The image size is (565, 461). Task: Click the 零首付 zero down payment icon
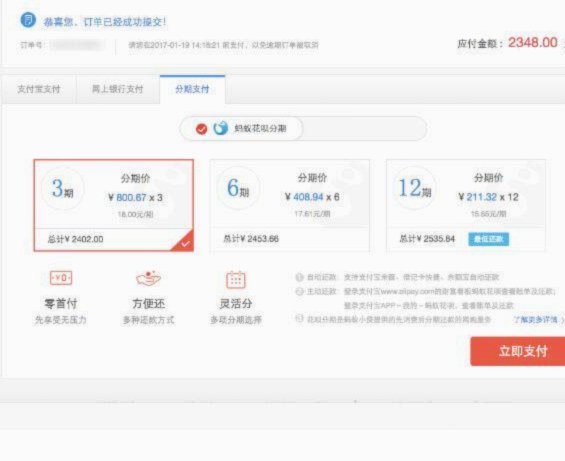pyautogui.click(x=61, y=278)
